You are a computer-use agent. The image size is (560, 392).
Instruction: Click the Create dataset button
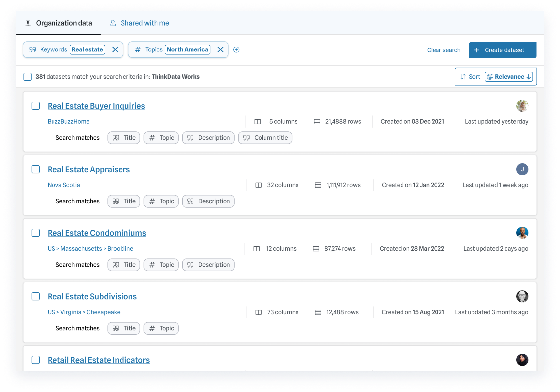[x=502, y=50]
